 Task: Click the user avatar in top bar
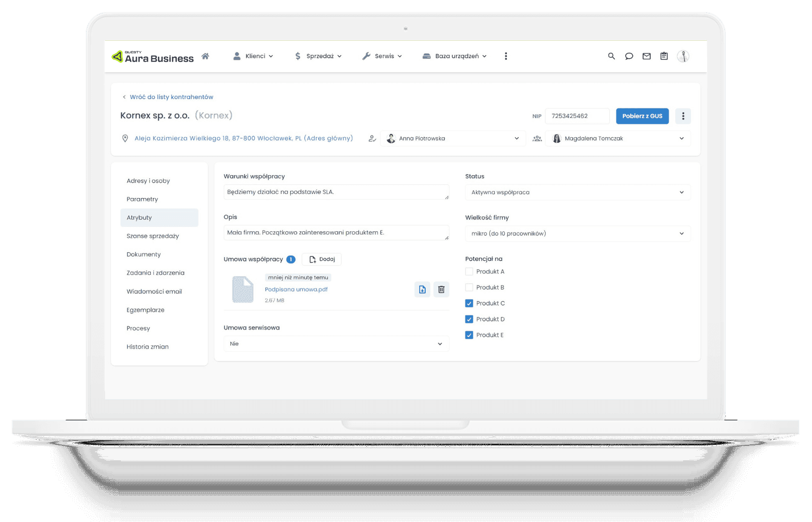683,56
